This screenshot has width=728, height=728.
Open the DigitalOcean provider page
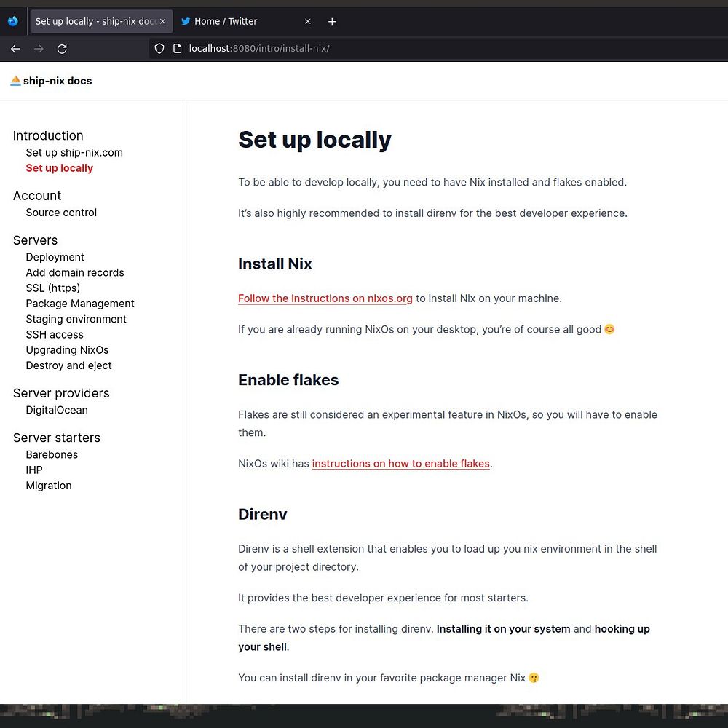click(x=57, y=410)
